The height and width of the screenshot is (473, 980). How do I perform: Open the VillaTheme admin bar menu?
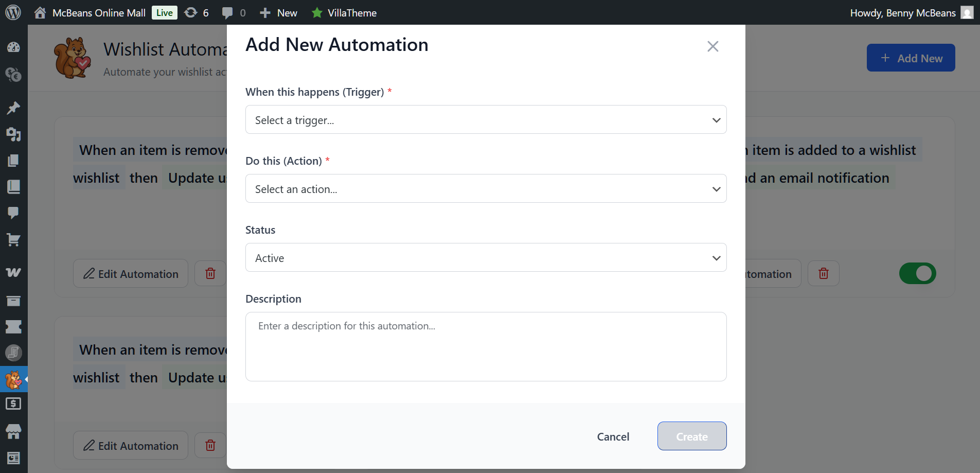pos(344,13)
